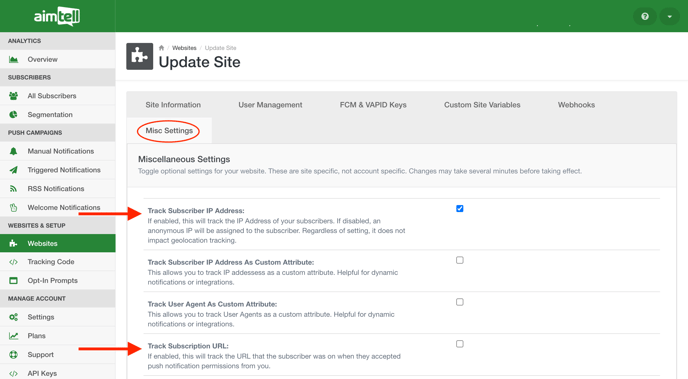Click the Triggered Notifications paper plane icon
This screenshot has height=379, width=688.
pos(14,170)
